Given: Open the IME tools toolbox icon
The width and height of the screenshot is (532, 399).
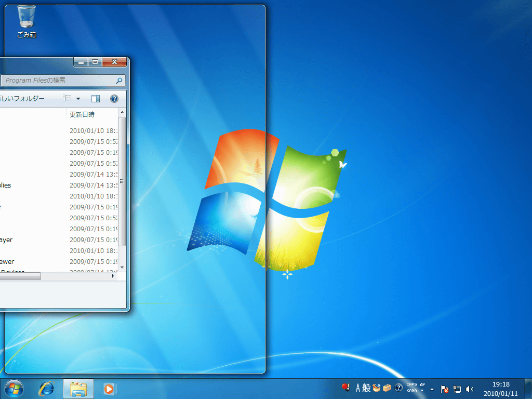Looking at the screenshot, I should (387, 388).
